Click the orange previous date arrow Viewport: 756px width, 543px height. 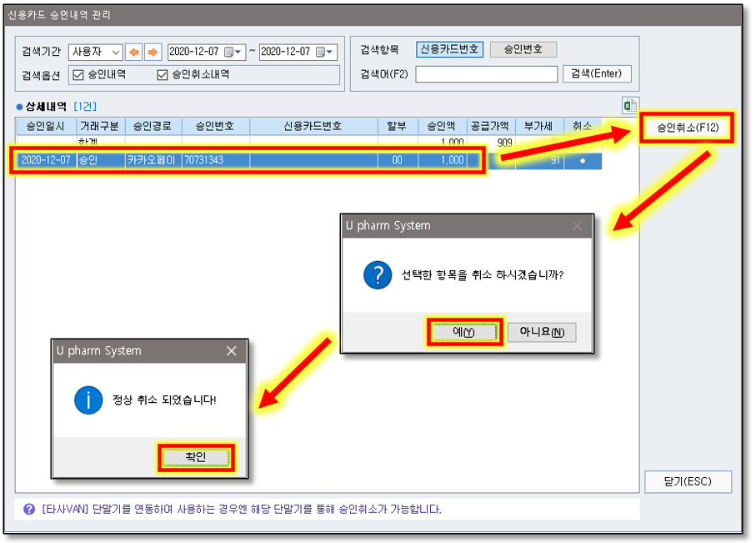tap(133, 52)
